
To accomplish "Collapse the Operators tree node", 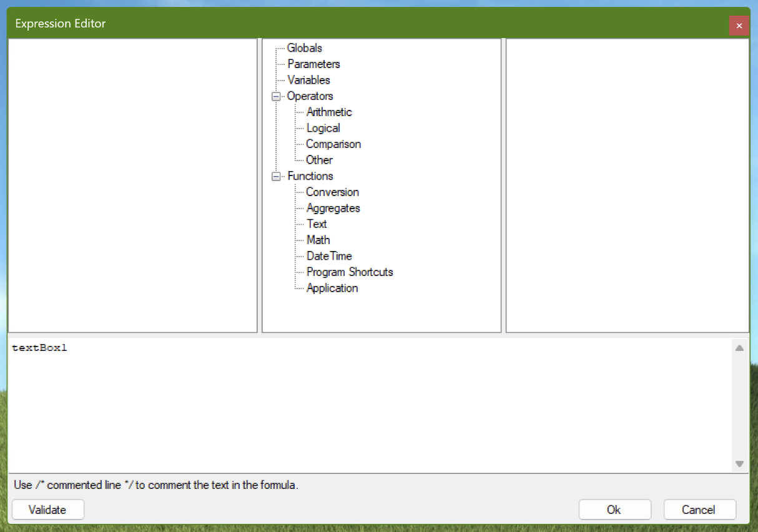I will coord(275,96).
